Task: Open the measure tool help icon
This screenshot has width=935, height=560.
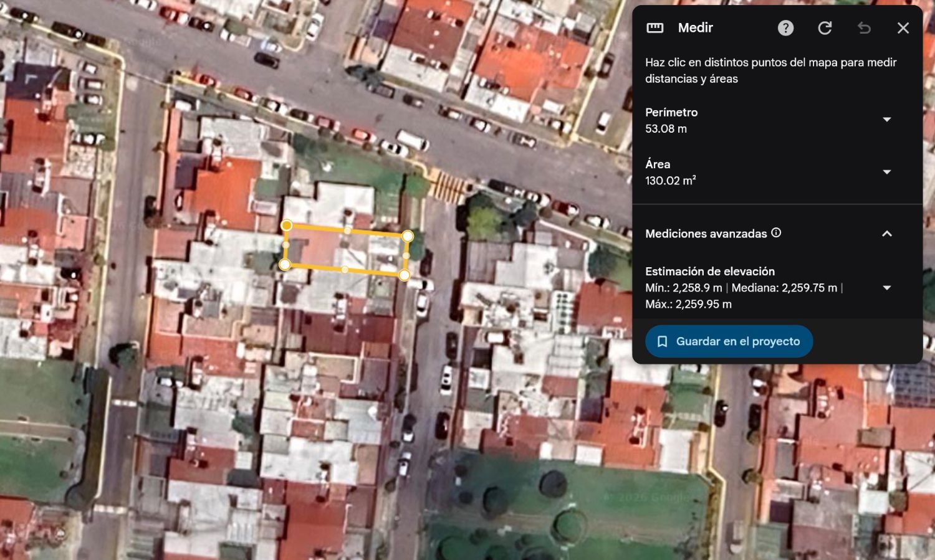Action: [x=785, y=28]
